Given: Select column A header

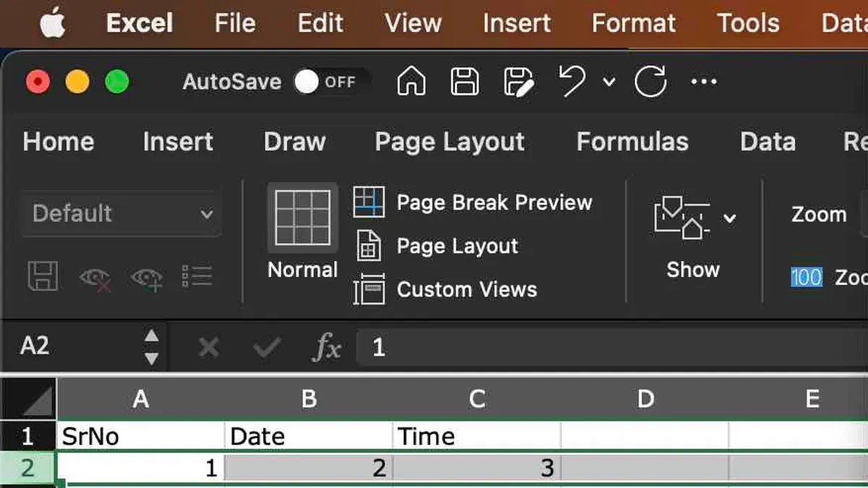Looking at the screenshot, I should click(140, 399).
